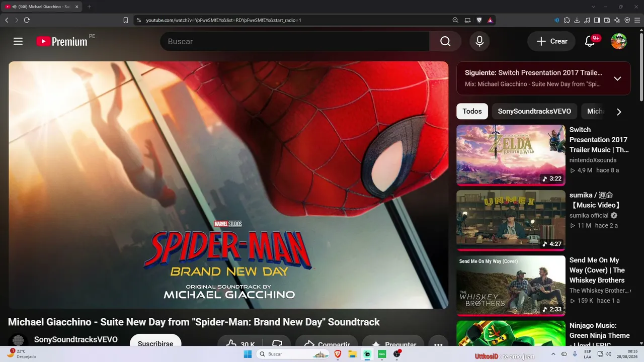Screen dimensions: 644x362
Task: Toggle the browser sidebar panel
Action: (x=597, y=20)
